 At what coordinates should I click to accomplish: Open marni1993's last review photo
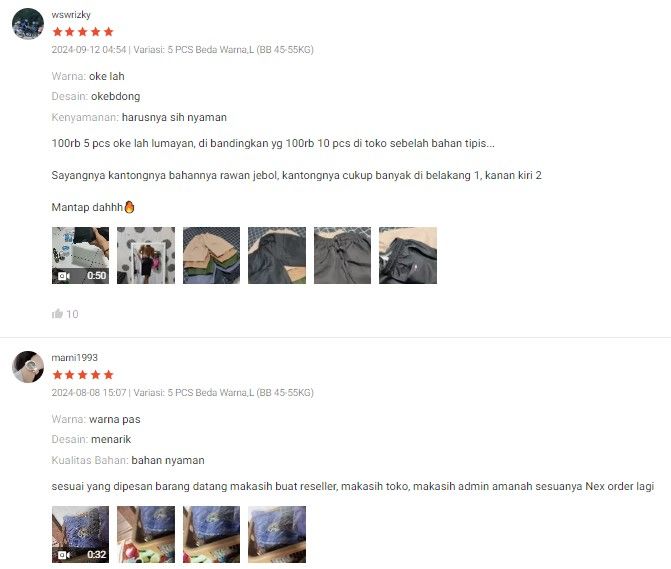click(x=277, y=534)
